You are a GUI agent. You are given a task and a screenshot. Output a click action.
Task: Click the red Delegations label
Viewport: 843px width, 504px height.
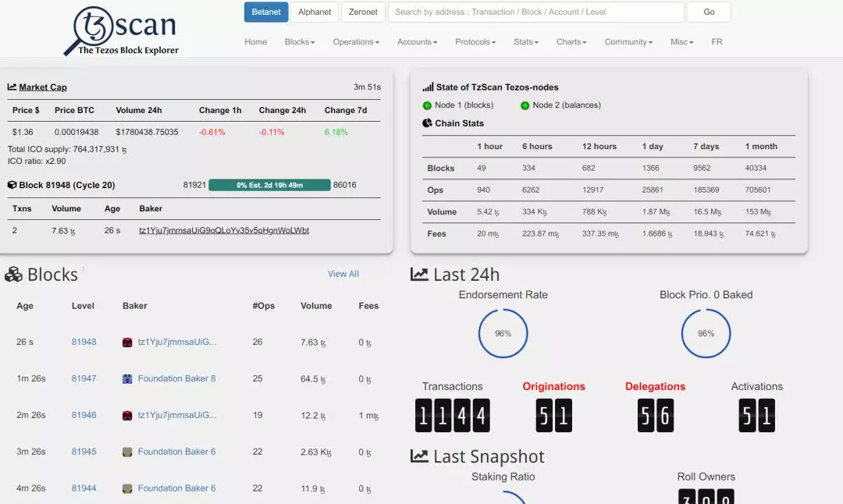click(x=656, y=386)
